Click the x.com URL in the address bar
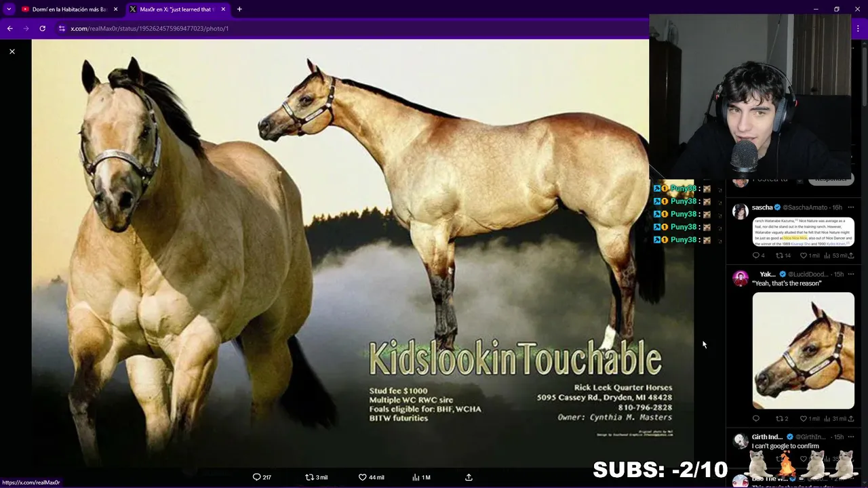868x488 pixels. pos(149,28)
